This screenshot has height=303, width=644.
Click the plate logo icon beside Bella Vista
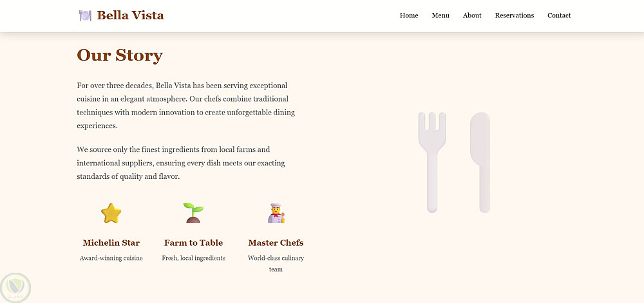click(85, 15)
